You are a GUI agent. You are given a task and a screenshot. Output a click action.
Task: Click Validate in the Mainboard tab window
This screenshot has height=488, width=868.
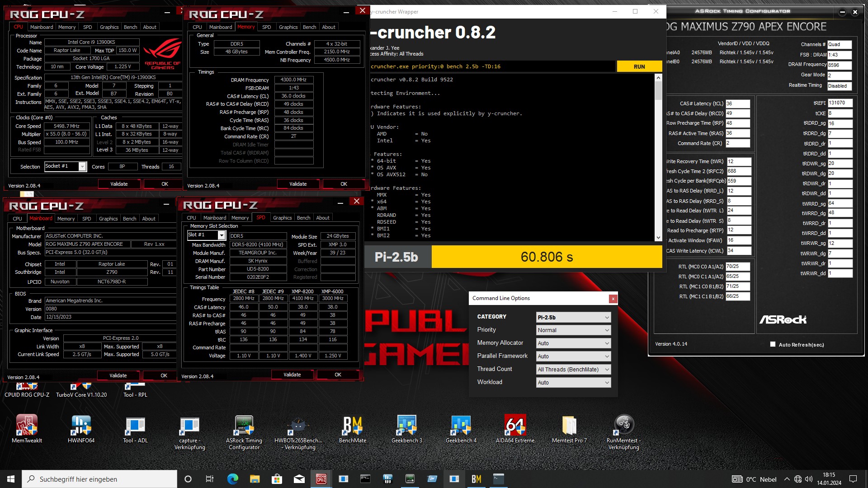(118, 375)
